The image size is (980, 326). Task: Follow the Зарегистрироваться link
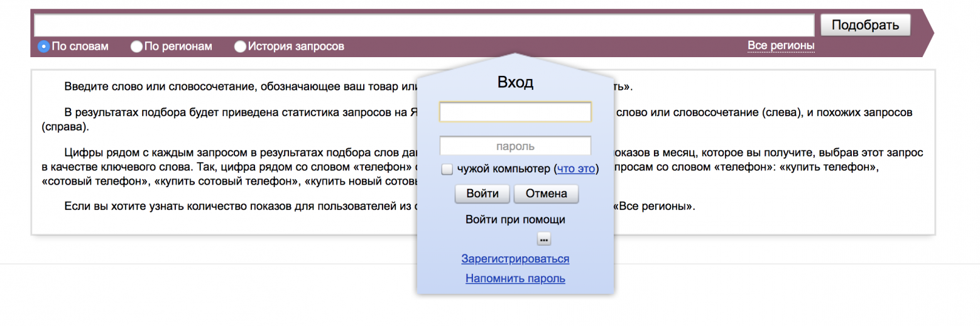pos(515,259)
